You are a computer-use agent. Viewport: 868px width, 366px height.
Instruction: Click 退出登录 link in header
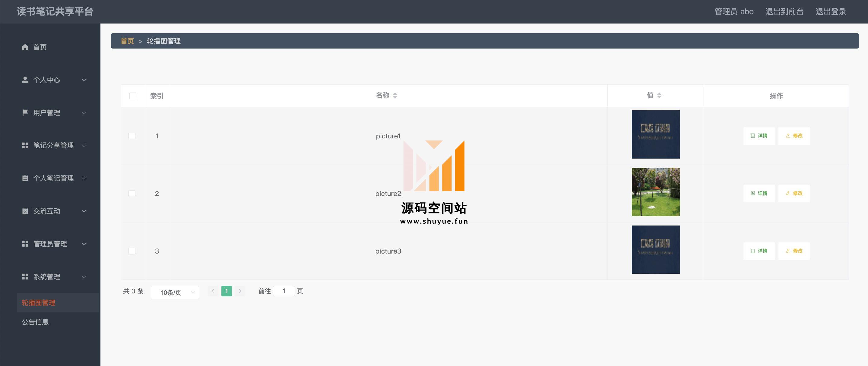[x=831, y=11]
